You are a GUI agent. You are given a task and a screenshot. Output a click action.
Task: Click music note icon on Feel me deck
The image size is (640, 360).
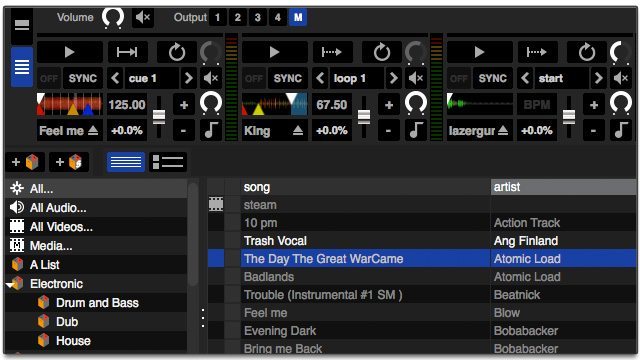point(211,130)
